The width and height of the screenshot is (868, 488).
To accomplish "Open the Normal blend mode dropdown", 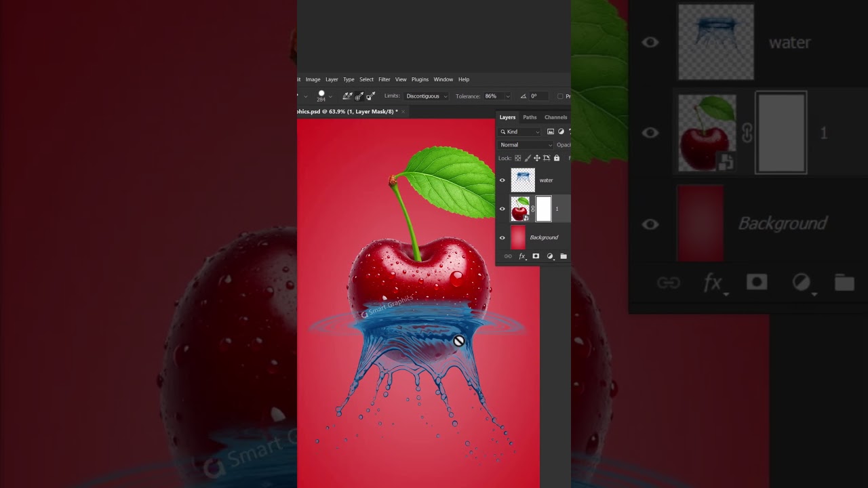I will pyautogui.click(x=526, y=145).
